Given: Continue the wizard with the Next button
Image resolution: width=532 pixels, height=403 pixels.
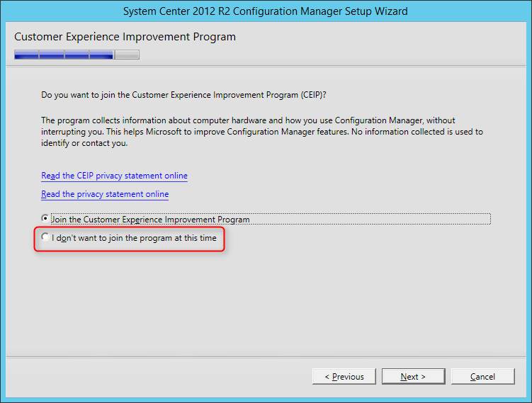Looking at the screenshot, I should pyautogui.click(x=413, y=376).
